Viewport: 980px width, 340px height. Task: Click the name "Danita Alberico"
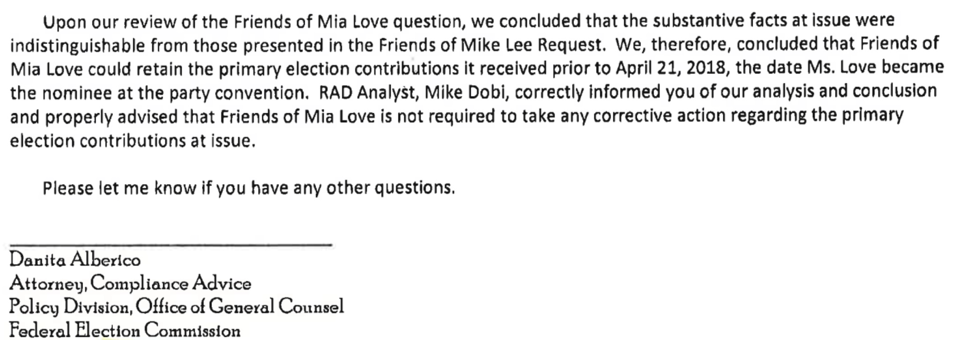[75, 260]
